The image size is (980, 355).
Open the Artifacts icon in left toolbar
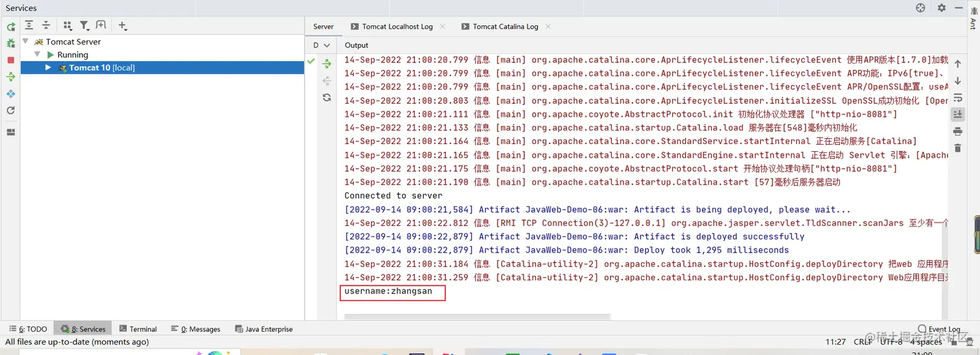point(10,94)
